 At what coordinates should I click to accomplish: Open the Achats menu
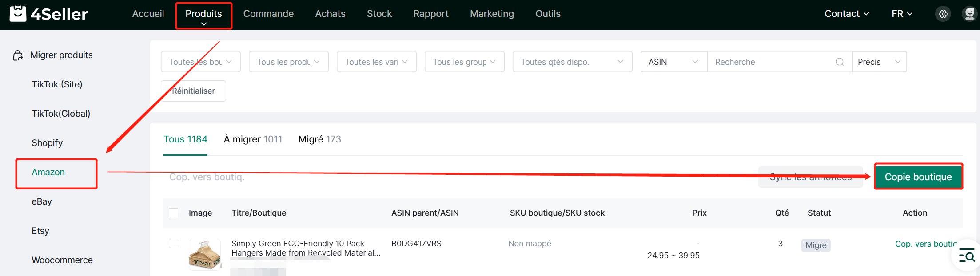coord(330,14)
